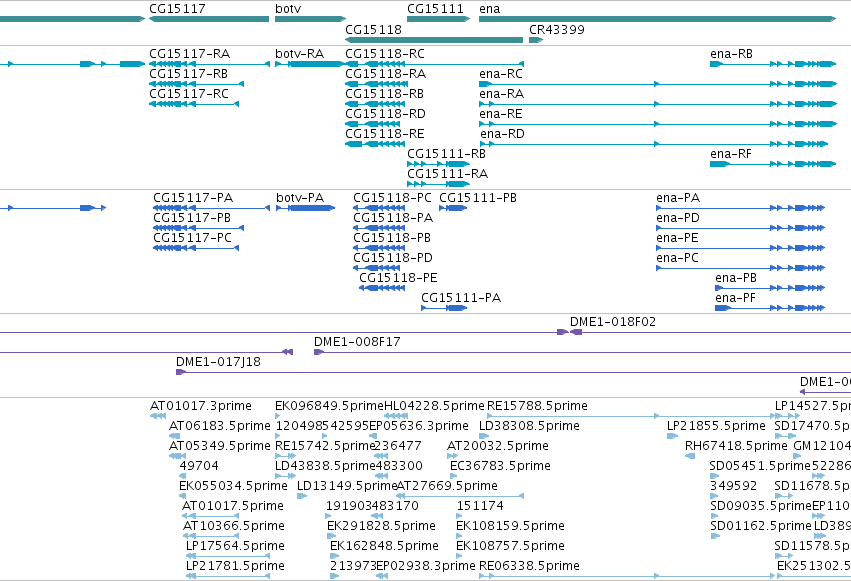Select the CG15117-RB transcript label
This screenshot has width=851, height=581.
(188, 74)
